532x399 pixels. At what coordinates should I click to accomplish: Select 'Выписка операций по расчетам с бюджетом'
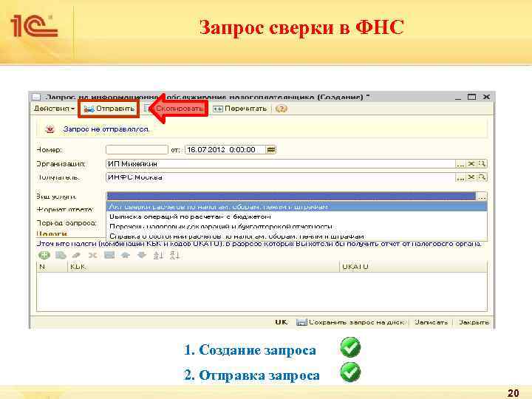coord(296,216)
